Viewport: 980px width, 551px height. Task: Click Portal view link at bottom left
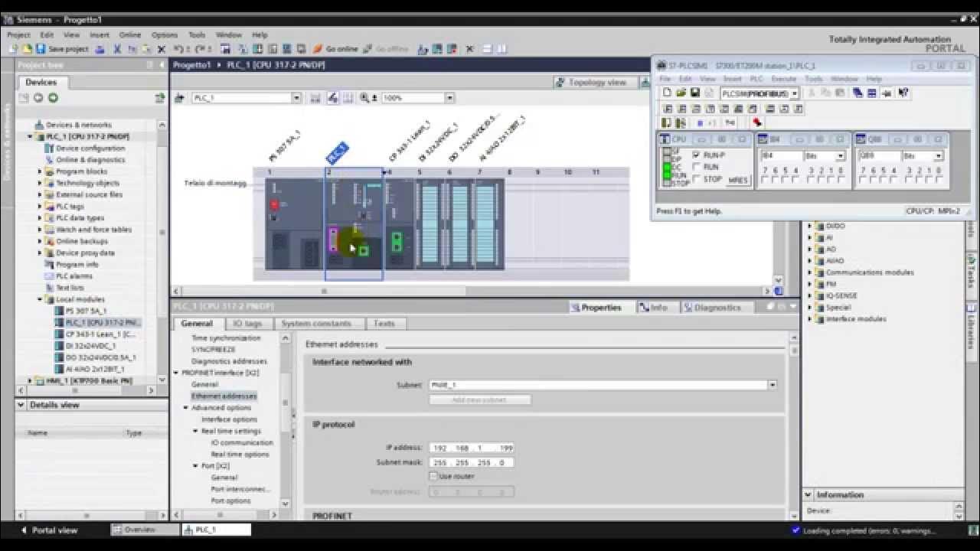[49, 530]
